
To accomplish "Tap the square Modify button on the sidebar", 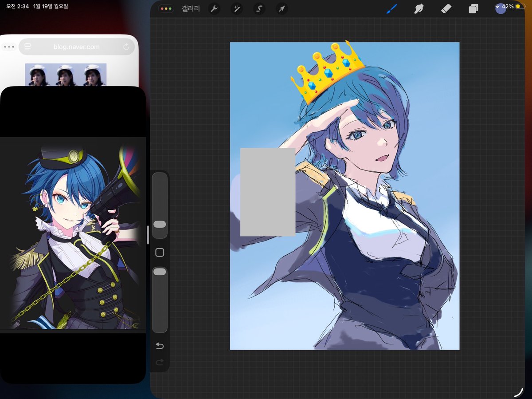I will [160, 252].
